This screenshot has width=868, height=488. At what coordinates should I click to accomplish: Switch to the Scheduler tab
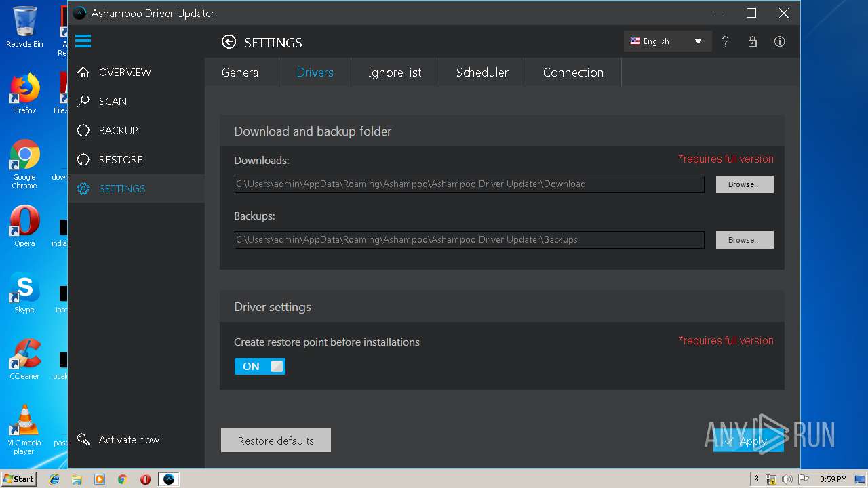[x=482, y=73]
